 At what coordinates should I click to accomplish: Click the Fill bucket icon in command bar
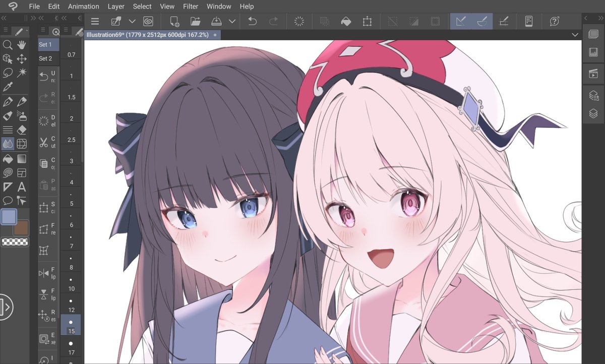tap(346, 21)
